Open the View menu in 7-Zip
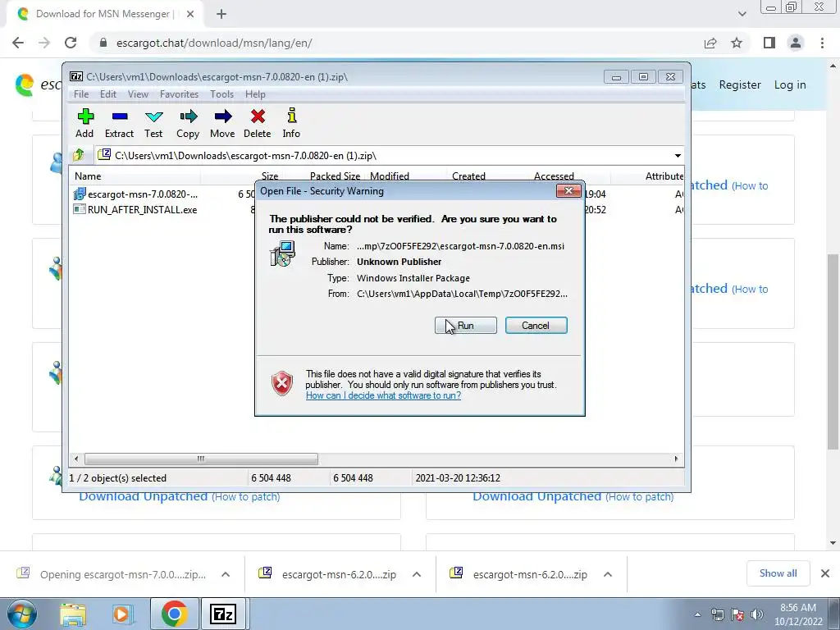The image size is (840, 630). coord(138,94)
